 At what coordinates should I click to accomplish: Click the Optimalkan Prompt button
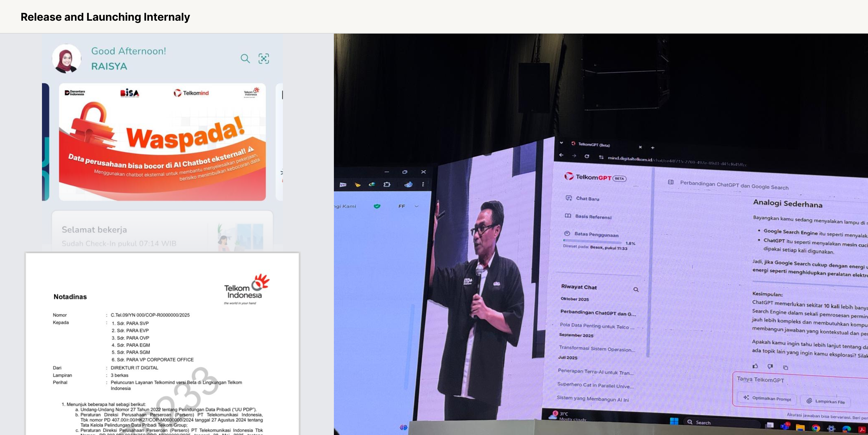[x=768, y=398]
